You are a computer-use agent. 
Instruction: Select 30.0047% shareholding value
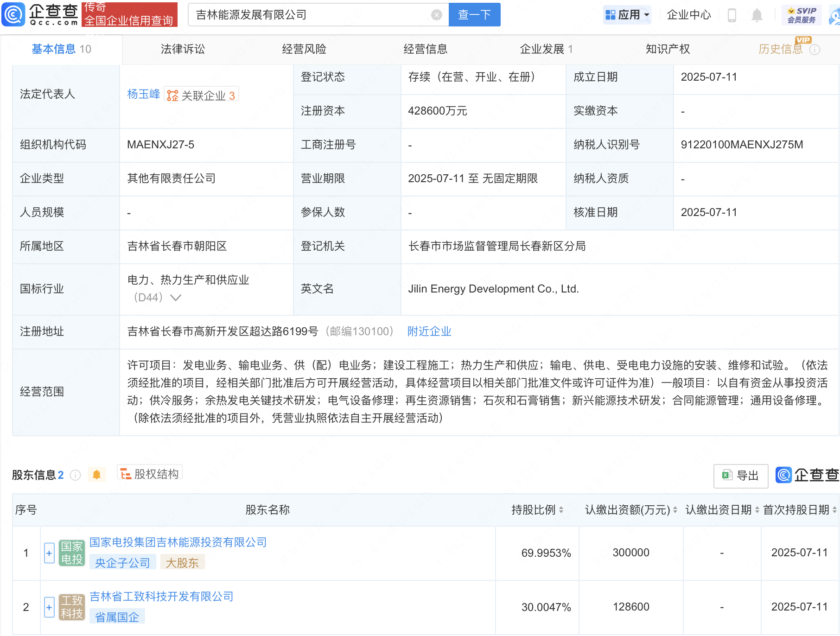546,607
